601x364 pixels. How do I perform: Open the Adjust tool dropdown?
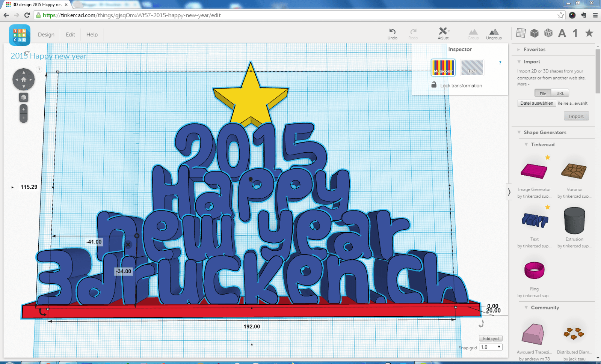coord(443,34)
